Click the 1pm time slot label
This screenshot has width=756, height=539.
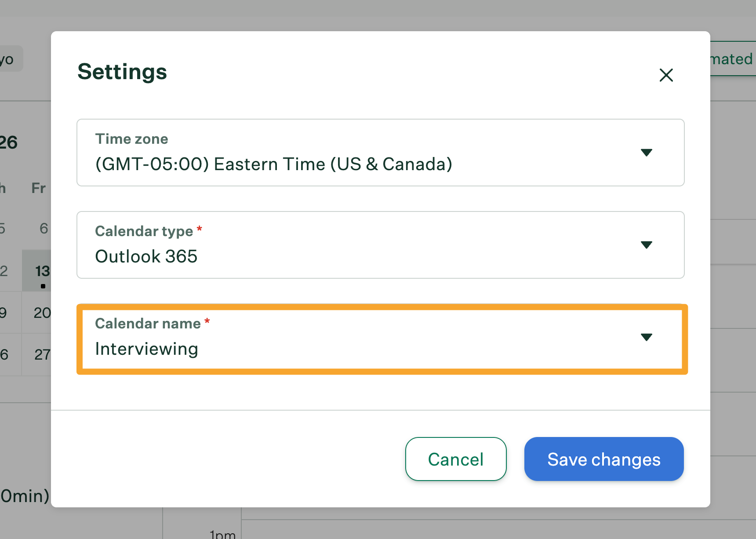coord(222,534)
